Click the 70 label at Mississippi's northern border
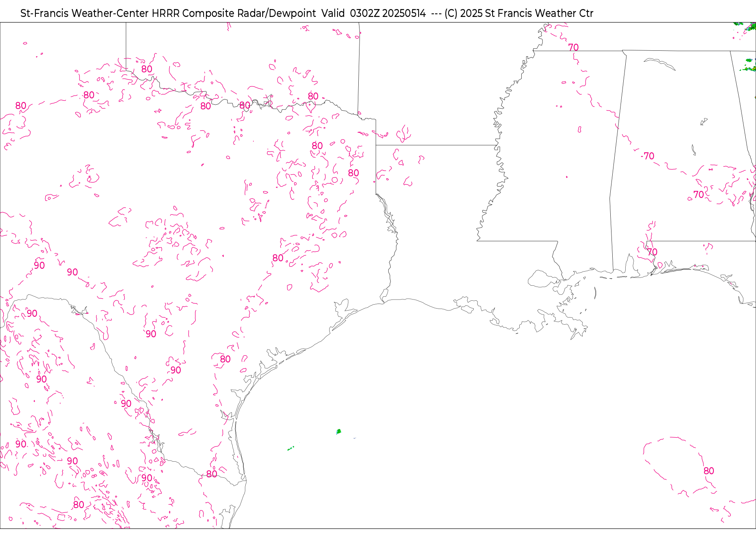The height and width of the screenshot is (551, 756). pos(573,47)
